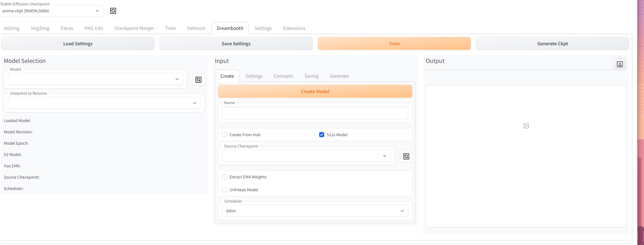The width and height of the screenshot is (644, 245).
Task: Click the Load Settings button
Action: [78, 44]
